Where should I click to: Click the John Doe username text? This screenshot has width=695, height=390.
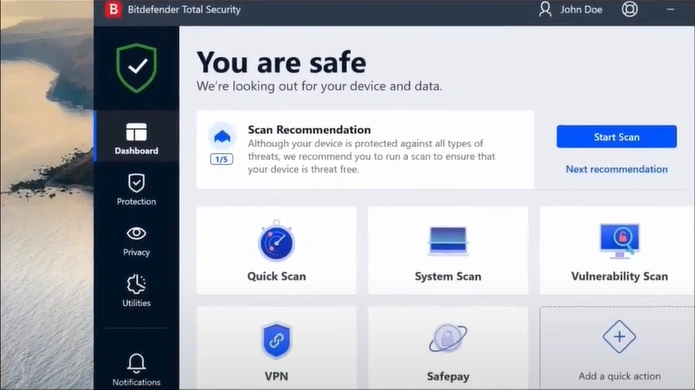click(x=581, y=9)
